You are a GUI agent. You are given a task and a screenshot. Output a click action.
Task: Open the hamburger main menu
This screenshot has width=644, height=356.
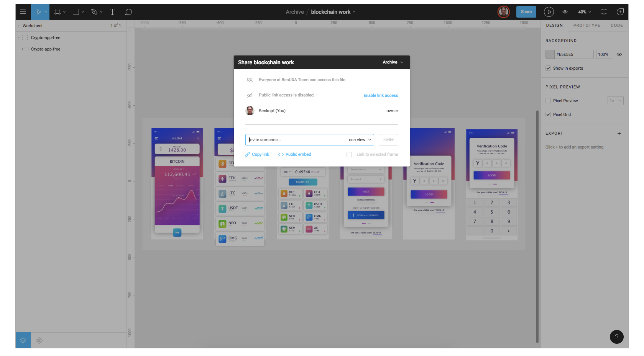point(23,12)
